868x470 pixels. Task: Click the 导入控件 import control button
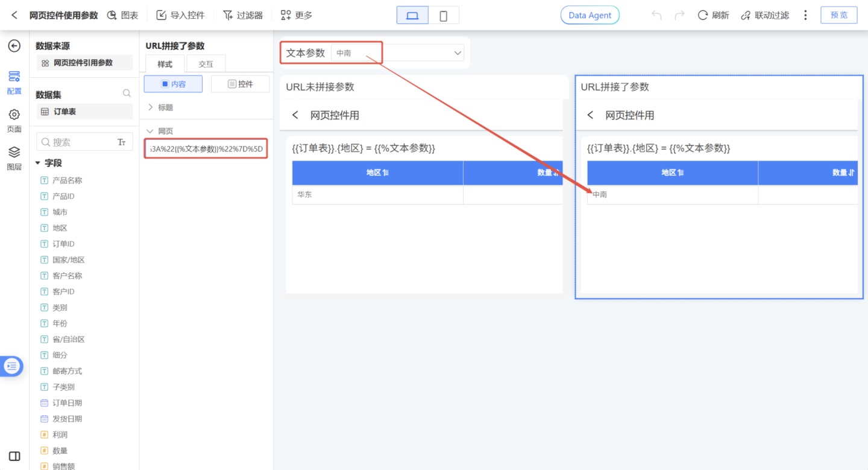[180, 15]
